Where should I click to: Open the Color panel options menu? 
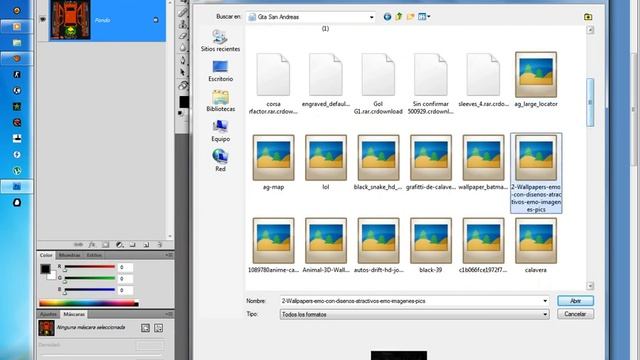pos(169,255)
